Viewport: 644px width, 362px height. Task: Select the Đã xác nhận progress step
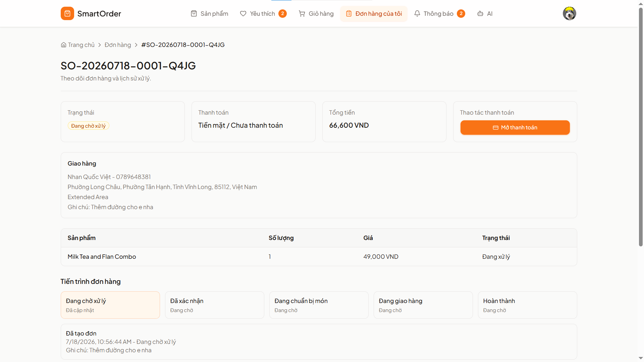pos(214,305)
